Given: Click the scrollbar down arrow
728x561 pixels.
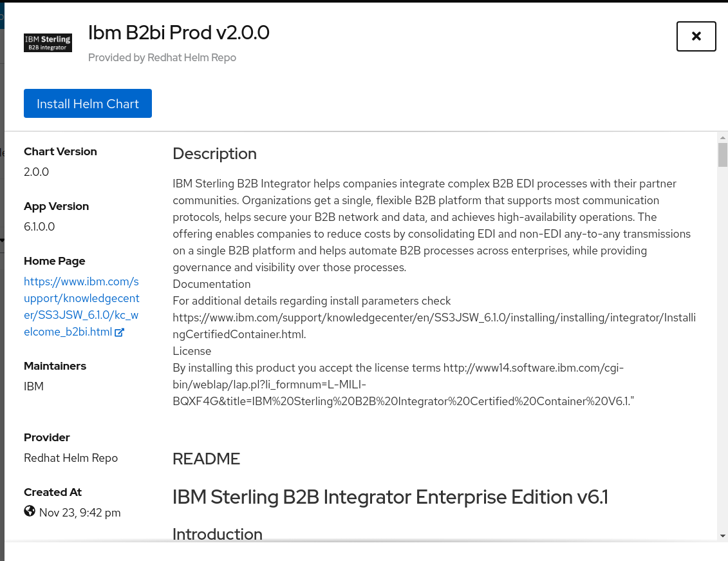Looking at the screenshot, I should (722, 536).
